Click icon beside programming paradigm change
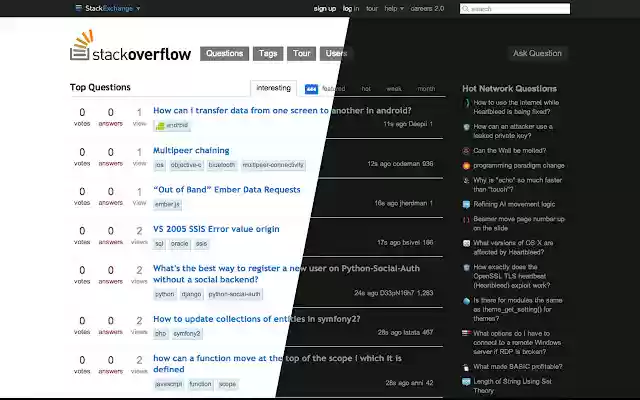Viewport: 640px width, 400px height. (466, 166)
